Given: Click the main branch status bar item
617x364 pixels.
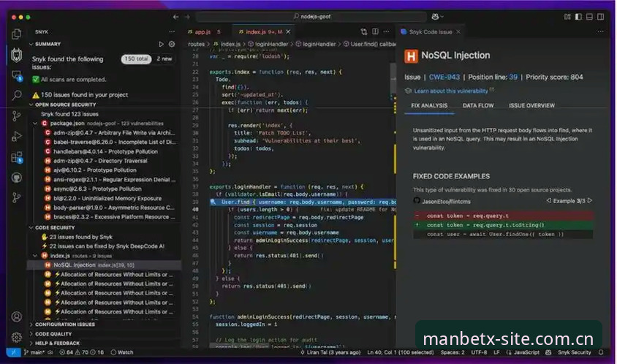Looking at the screenshot, I should pyautogui.click(x=34, y=352).
